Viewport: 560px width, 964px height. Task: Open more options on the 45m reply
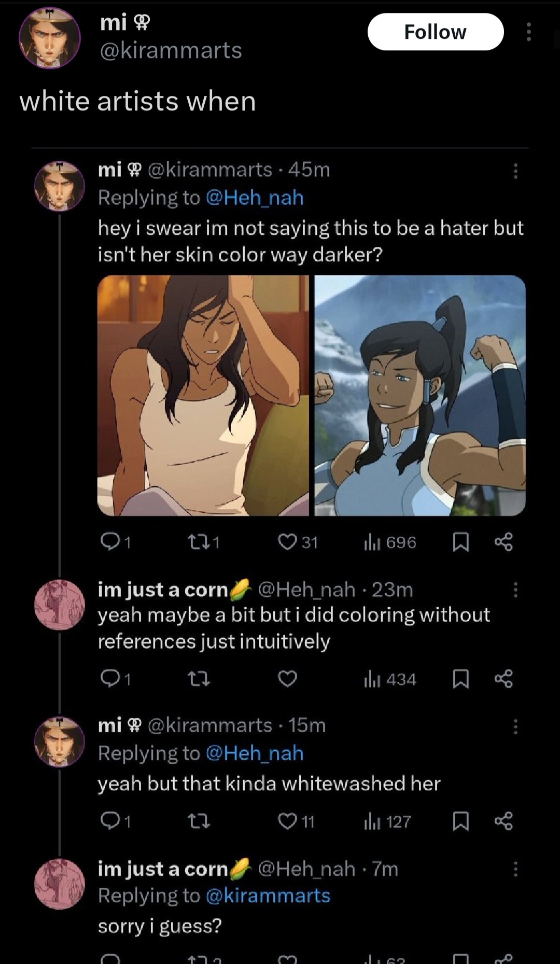(x=515, y=171)
